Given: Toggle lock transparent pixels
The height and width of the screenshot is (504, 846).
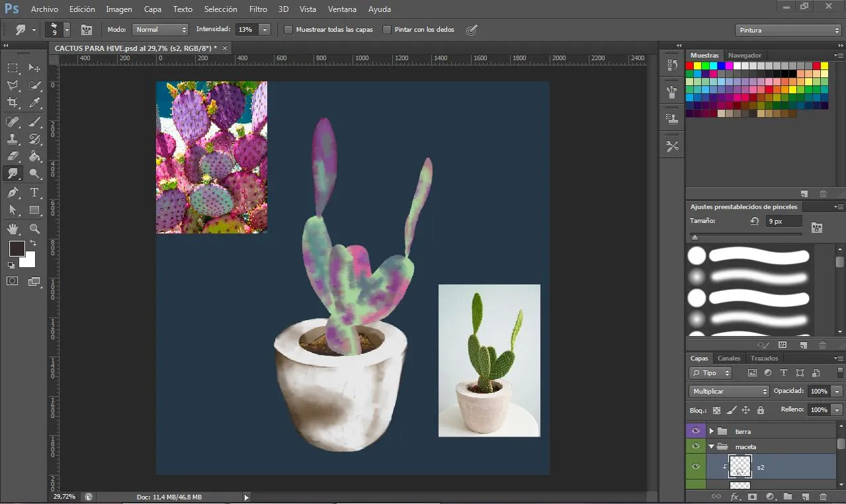Looking at the screenshot, I should coord(716,410).
